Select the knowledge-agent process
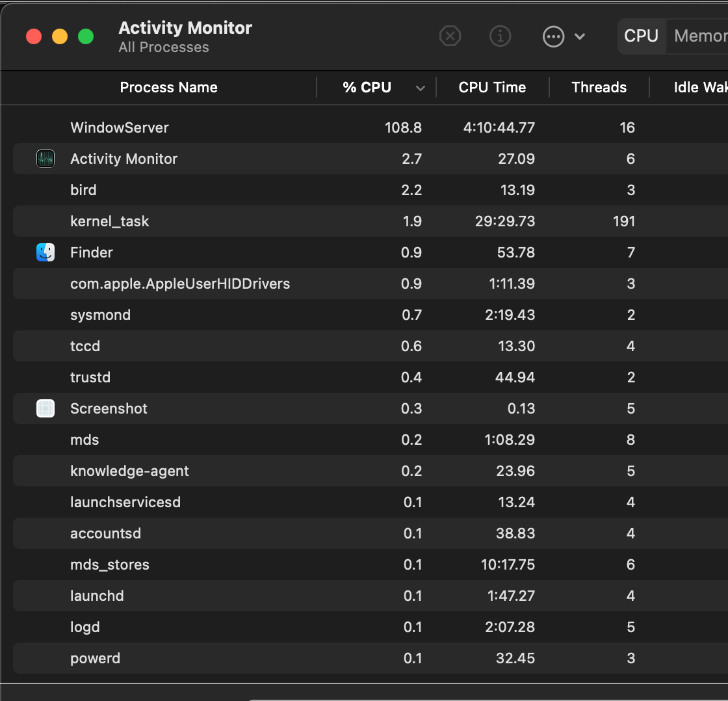 [129, 471]
